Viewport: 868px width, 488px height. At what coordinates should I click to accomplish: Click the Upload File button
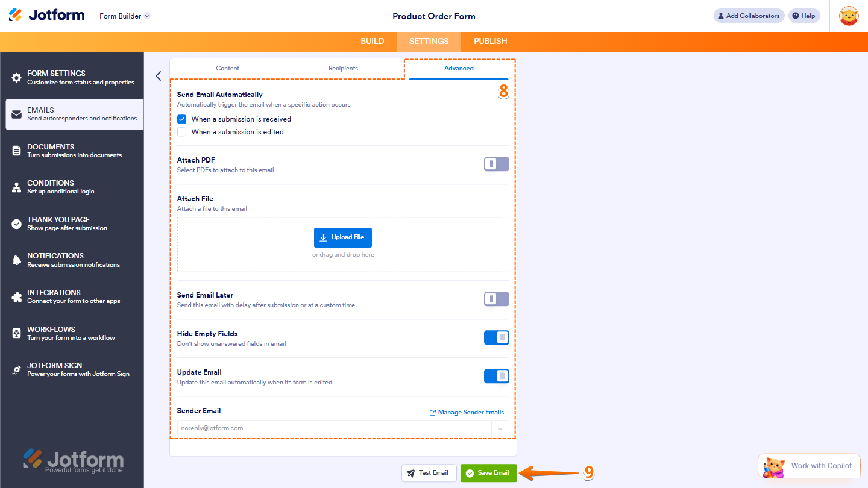[x=342, y=237]
